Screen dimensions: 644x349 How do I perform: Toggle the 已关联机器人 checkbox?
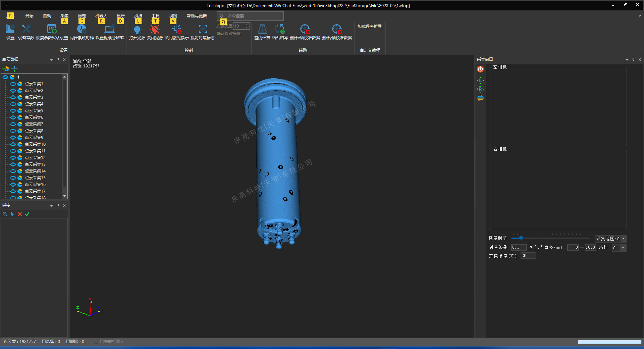click(x=97, y=342)
